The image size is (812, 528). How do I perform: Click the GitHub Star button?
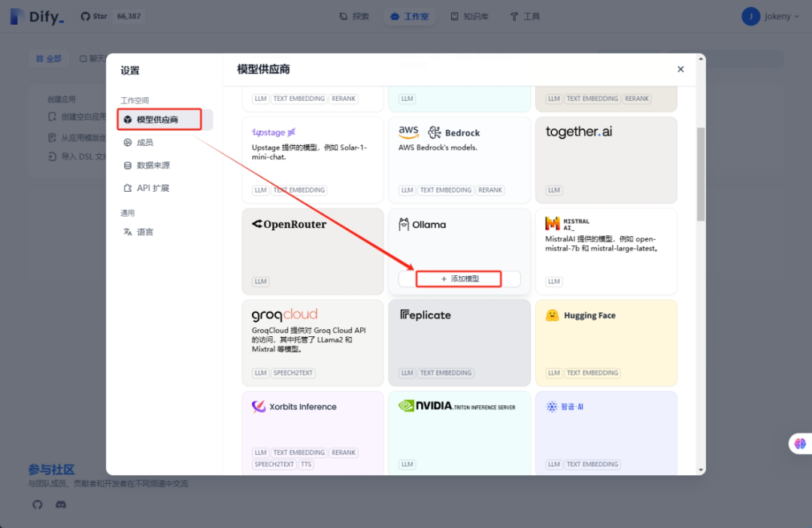pos(111,16)
